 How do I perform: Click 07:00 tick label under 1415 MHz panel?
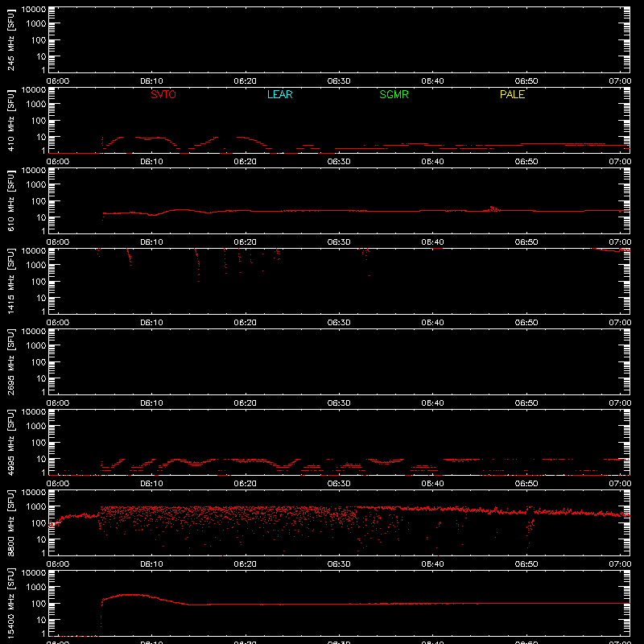pos(620,323)
